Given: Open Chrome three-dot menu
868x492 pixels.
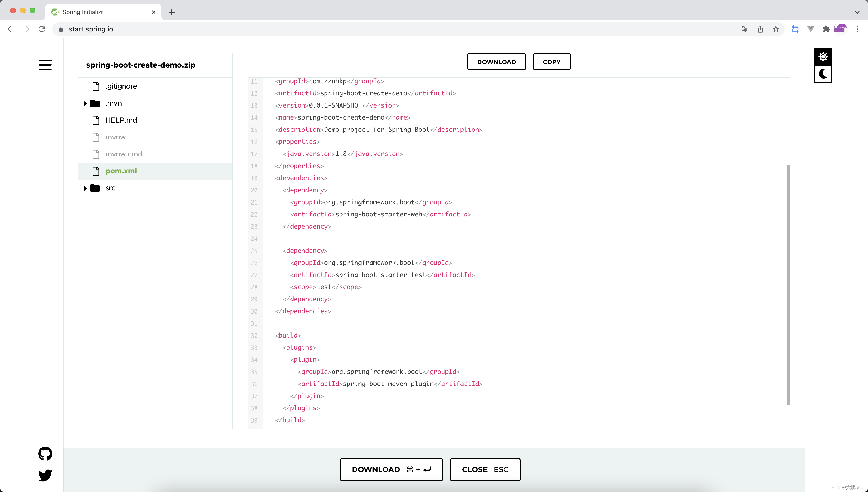Looking at the screenshot, I should point(857,29).
